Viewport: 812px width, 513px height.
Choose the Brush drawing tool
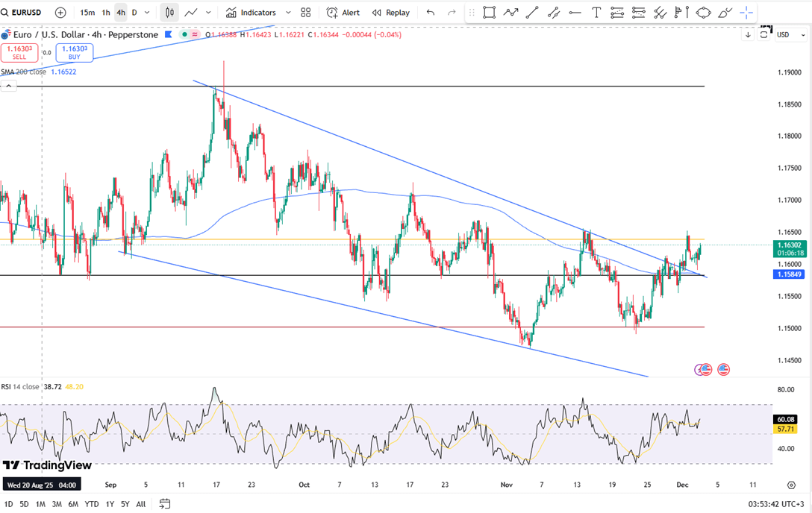(724, 13)
